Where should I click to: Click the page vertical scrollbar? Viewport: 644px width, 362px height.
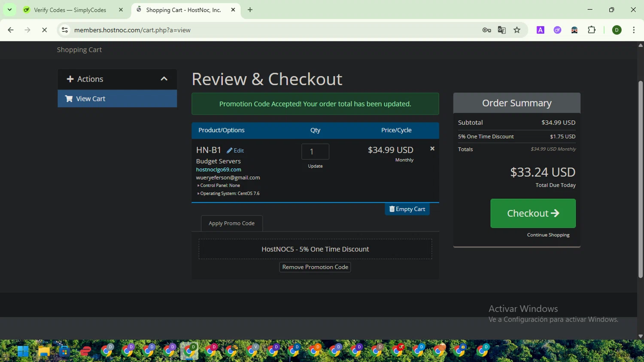coord(640,179)
